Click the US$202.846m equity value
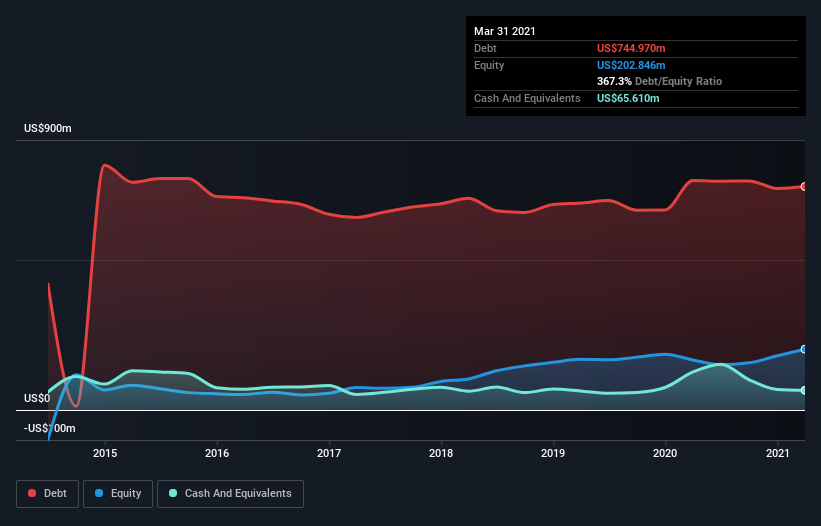821x526 pixels. point(631,65)
